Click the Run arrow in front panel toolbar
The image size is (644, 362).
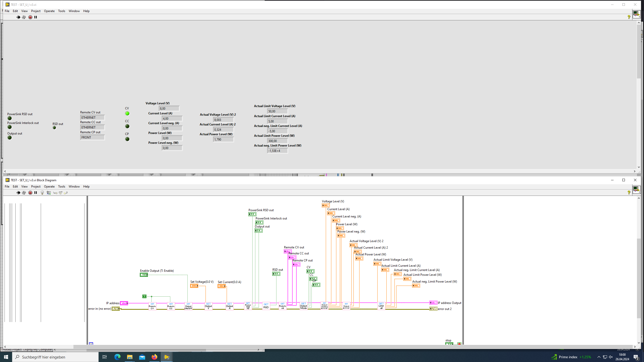click(x=18, y=17)
